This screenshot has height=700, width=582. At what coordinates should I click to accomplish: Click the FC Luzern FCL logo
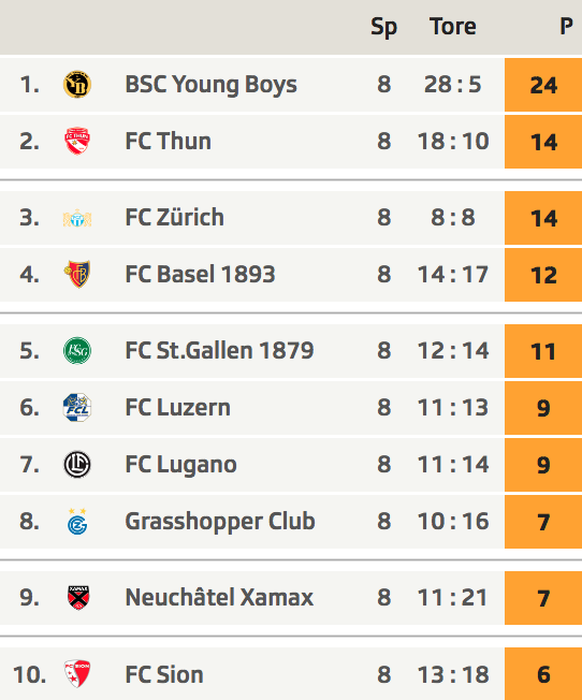pos(77,407)
